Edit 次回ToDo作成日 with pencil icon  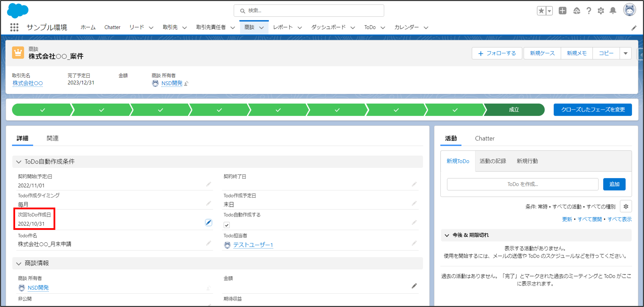pyautogui.click(x=208, y=222)
